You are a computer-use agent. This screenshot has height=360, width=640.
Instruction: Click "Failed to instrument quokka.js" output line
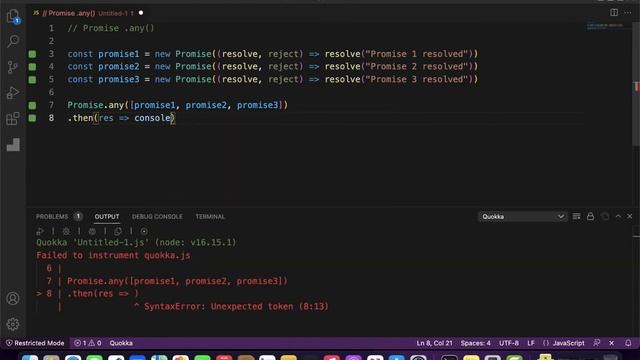click(x=113, y=256)
